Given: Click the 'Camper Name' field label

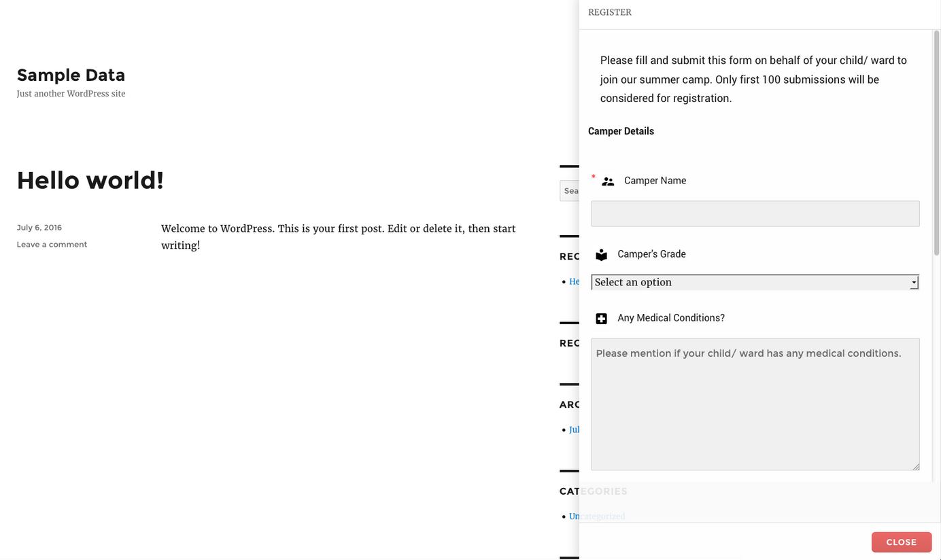Looking at the screenshot, I should [655, 181].
